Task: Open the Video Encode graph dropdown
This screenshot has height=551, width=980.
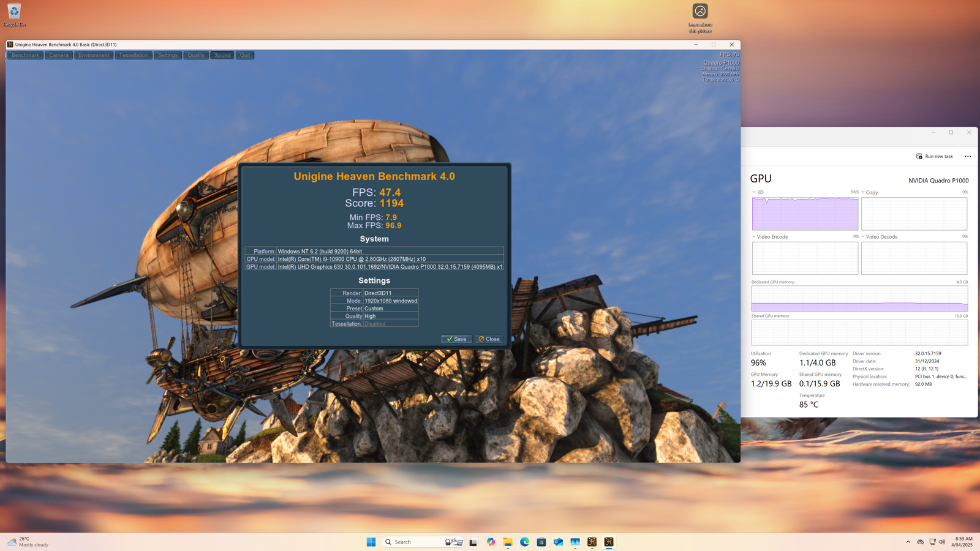Action: (x=754, y=236)
